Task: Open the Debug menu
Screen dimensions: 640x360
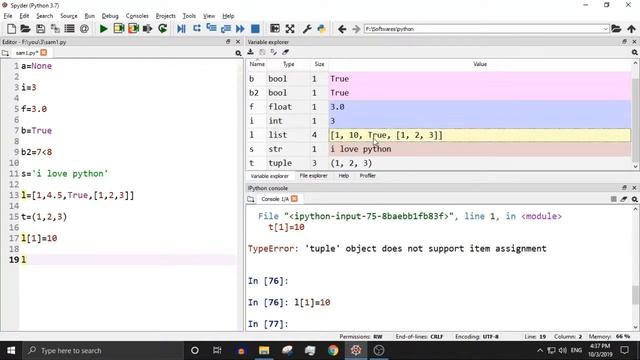Action: 110,16
